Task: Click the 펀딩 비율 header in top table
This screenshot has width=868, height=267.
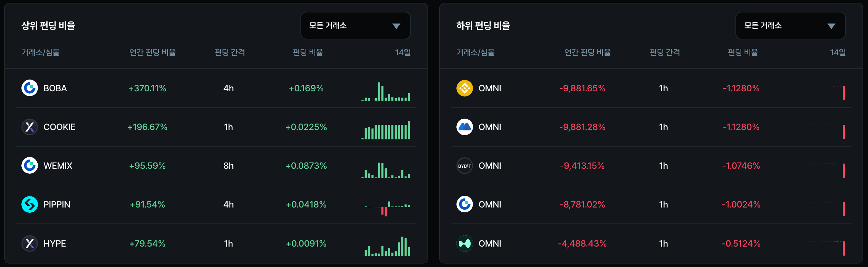Action: coord(308,52)
